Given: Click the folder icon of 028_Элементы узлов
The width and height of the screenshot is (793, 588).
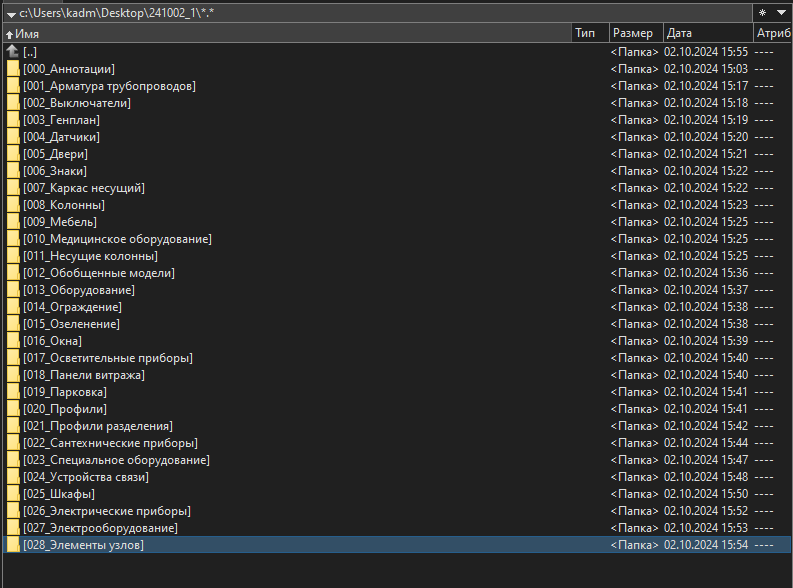Looking at the screenshot, I should click(x=13, y=545).
